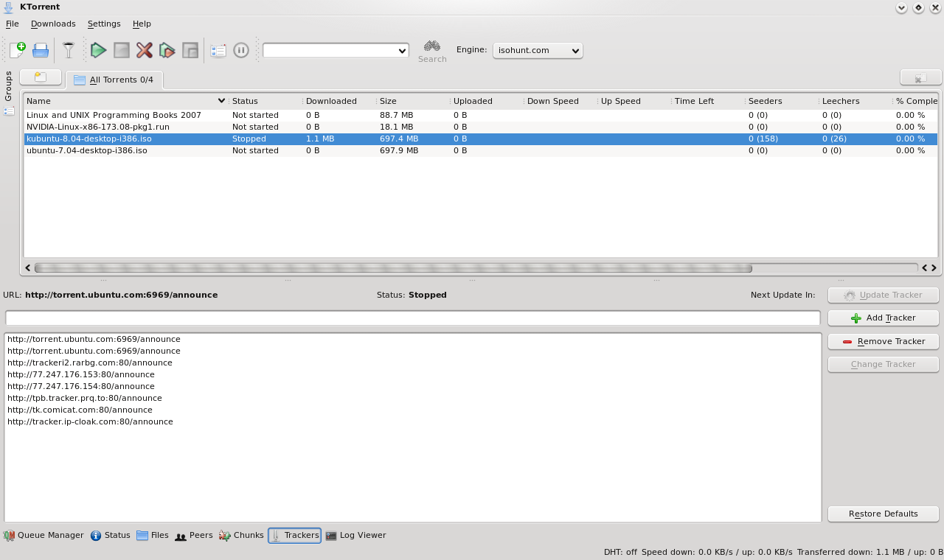Sort by the Down Speed column header
This screenshot has width=944, height=560.
click(560, 101)
